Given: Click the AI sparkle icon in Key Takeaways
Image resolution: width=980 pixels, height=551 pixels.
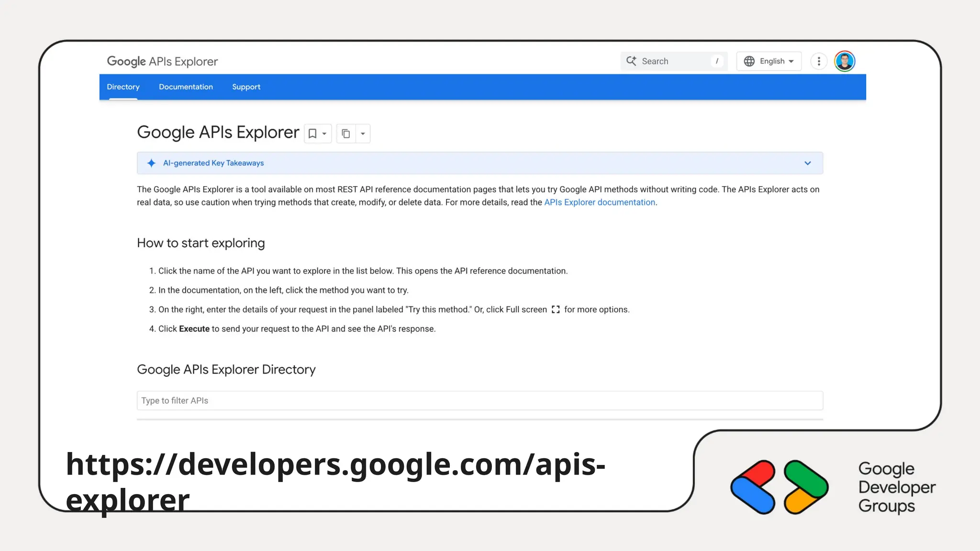Looking at the screenshot, I should (151, 163).
